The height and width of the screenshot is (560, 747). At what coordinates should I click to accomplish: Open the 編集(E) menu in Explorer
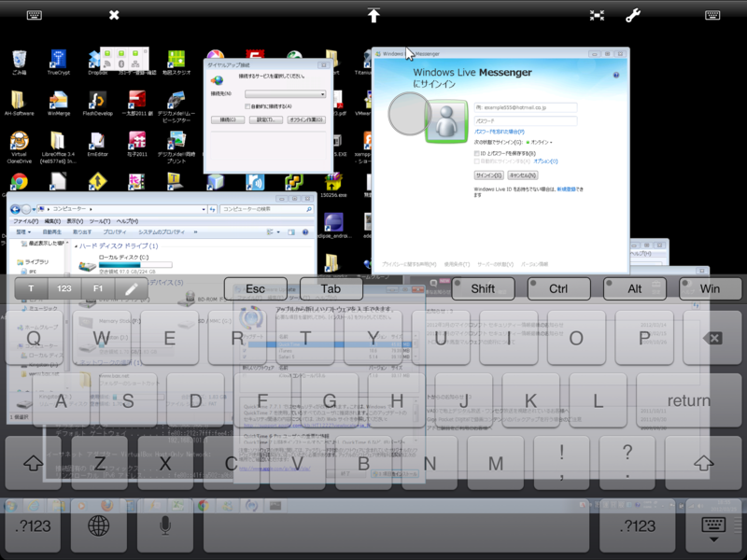pyautogui.click(x=52, y=221)
